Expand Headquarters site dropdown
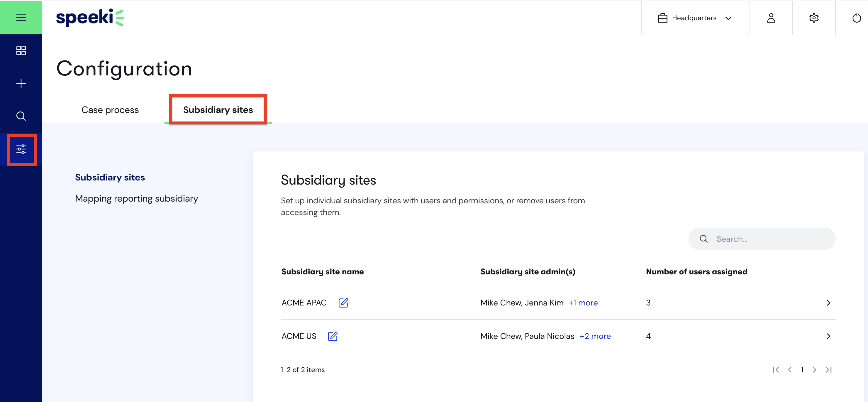This screenshot has width=868, height=402. tap(694, 18)
